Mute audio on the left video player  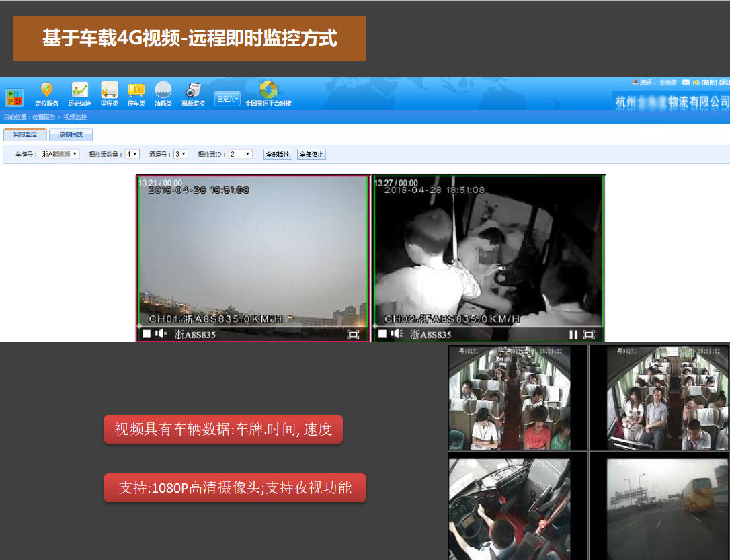pyautogui.click(x=161, y=334)
